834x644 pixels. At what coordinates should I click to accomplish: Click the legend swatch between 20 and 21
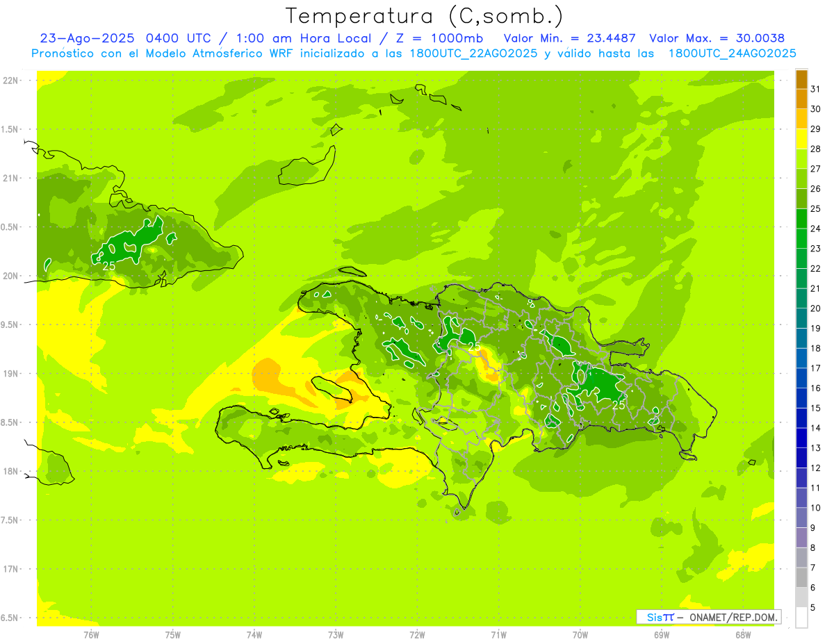coord(801,299)
